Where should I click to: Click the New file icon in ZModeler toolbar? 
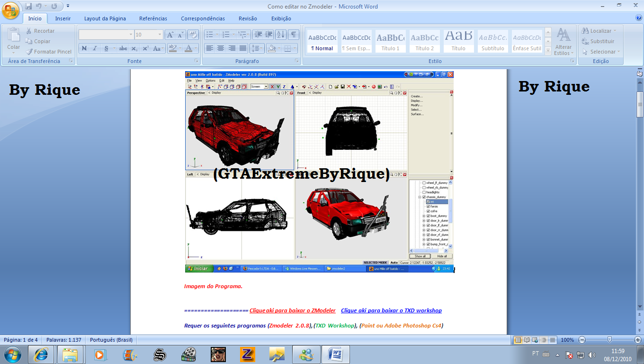point(331,86)
